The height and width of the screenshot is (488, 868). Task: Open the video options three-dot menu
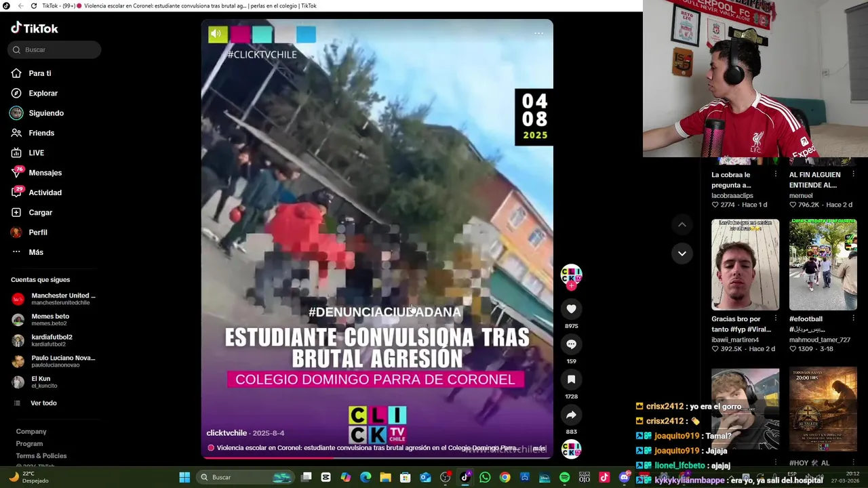coord(538,33)
